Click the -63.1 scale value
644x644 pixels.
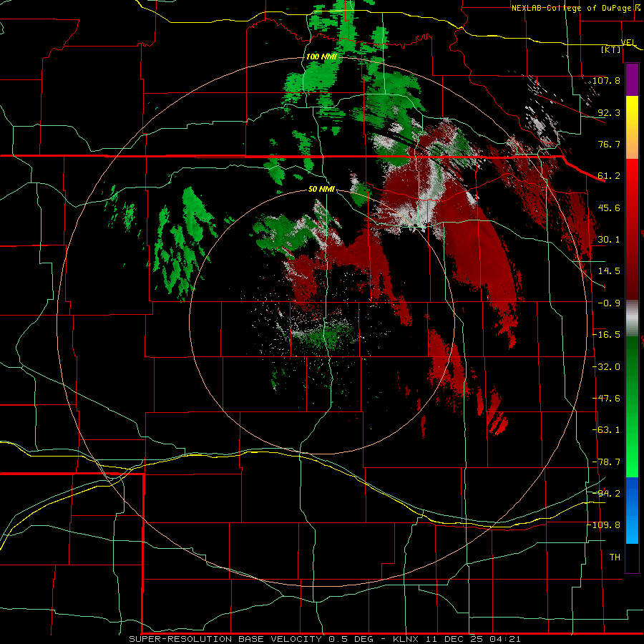coord(607,430)
